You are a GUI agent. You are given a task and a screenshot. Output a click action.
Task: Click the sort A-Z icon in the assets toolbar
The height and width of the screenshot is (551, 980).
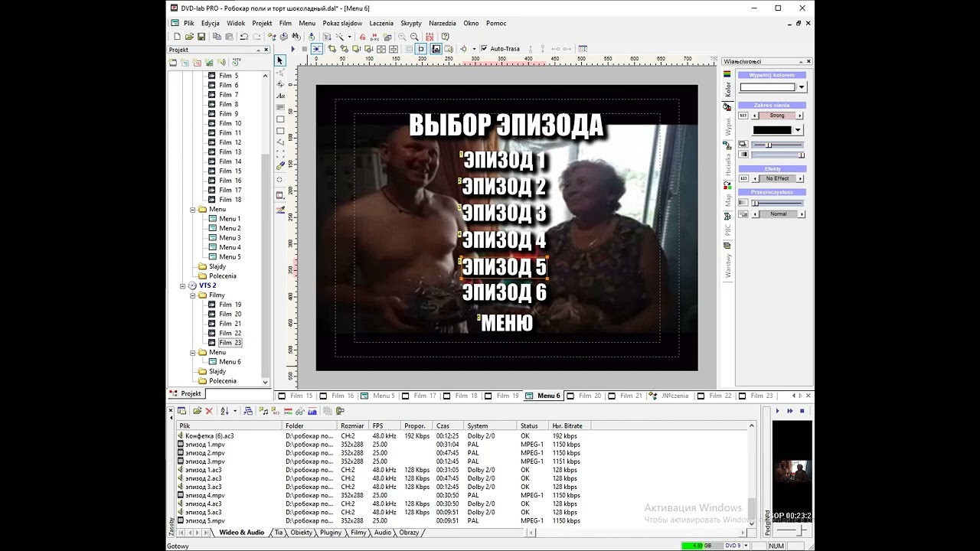225,411
